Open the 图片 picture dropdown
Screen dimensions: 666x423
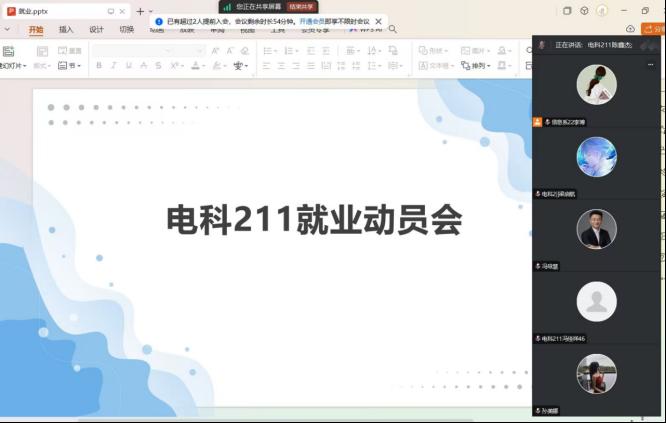(476, 50)
